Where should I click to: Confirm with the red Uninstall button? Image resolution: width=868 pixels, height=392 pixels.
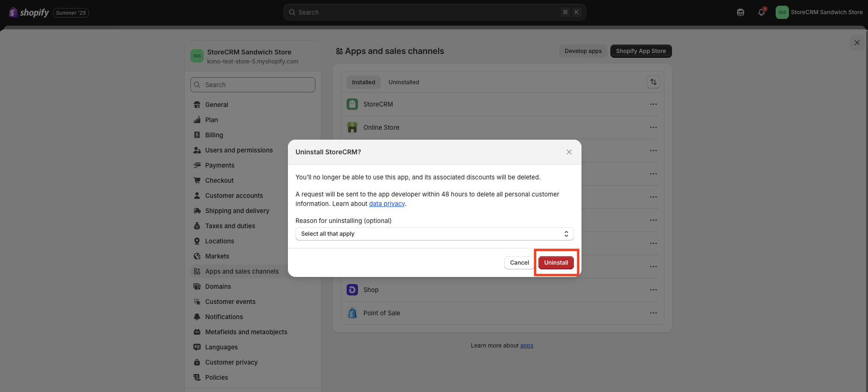tap(556, 263)
